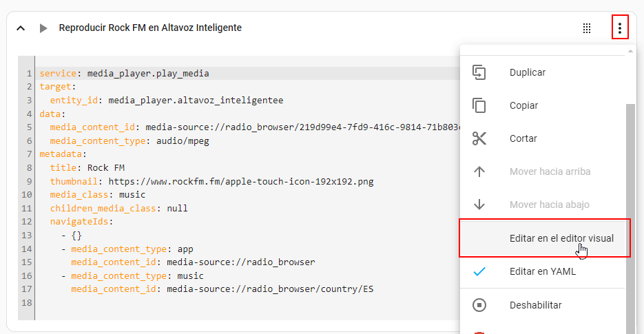Click the entity_id value altavoz_inteligentee
644x334 pixels.
[196, 101]
